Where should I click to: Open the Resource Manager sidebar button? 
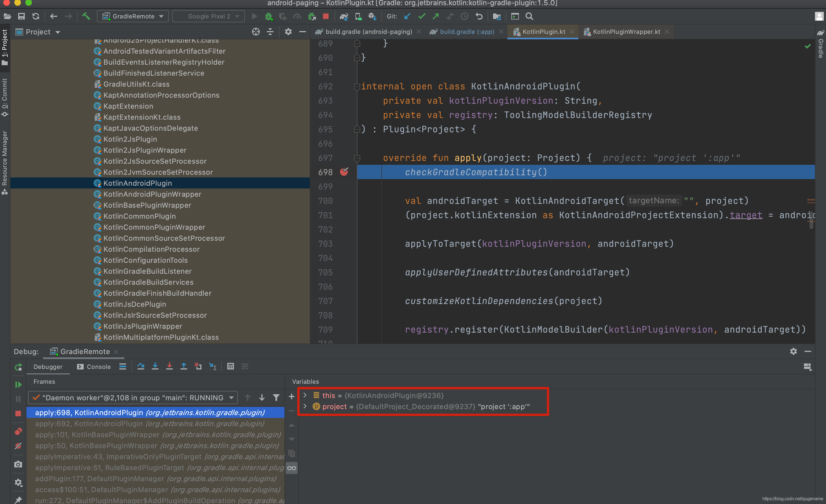tap(5, 162)
